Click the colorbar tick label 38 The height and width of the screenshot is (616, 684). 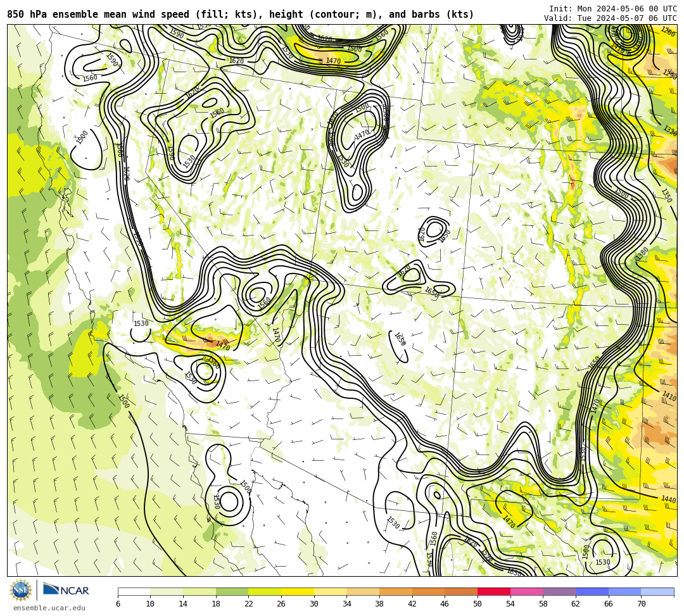(379, 604)
